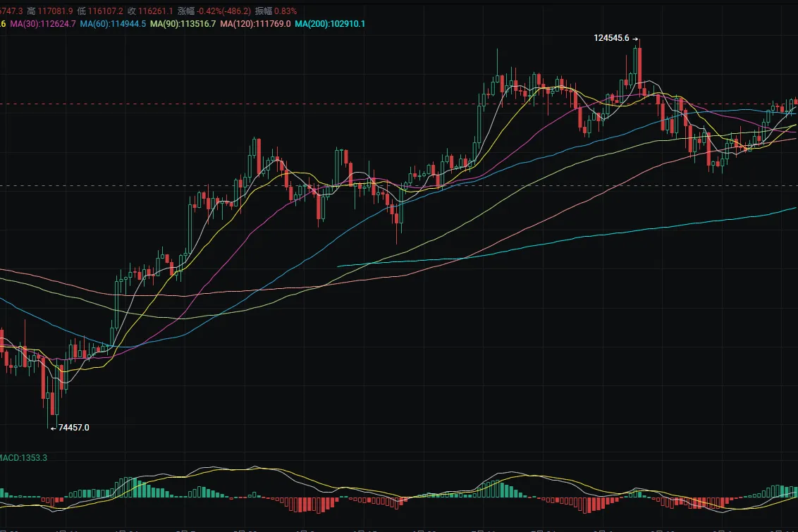Image resolution: width=798 pixels, height=532 pixels.
Task: Click the MA(120):111769.0 indicator label
Action: pos(255,24)
